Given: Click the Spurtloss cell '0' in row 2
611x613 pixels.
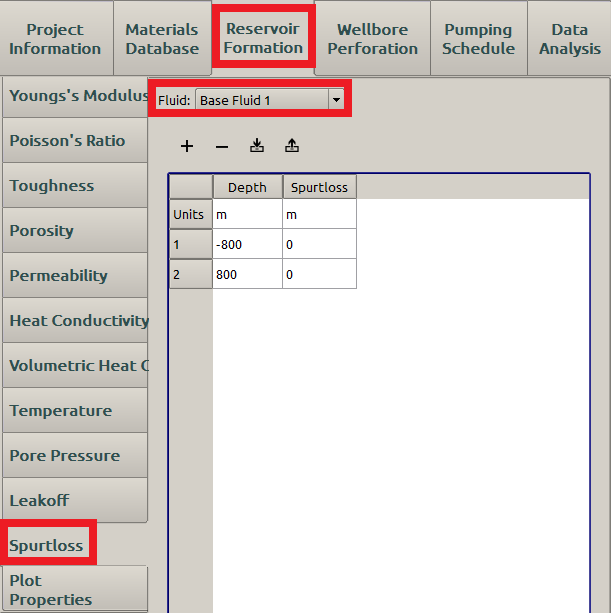Looking at the screenshot, I should [319, 274].
